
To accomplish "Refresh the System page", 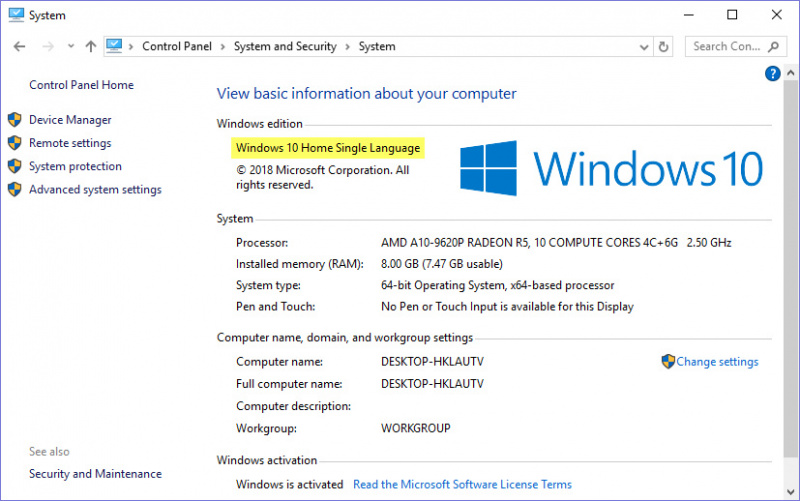I will 663,47.
